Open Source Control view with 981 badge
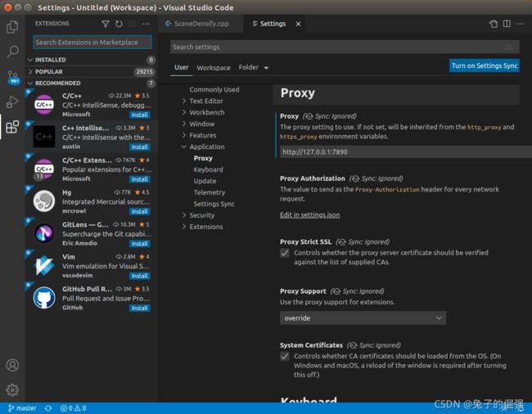The height and width of the screenshot is (414, 532). point(13,77)
